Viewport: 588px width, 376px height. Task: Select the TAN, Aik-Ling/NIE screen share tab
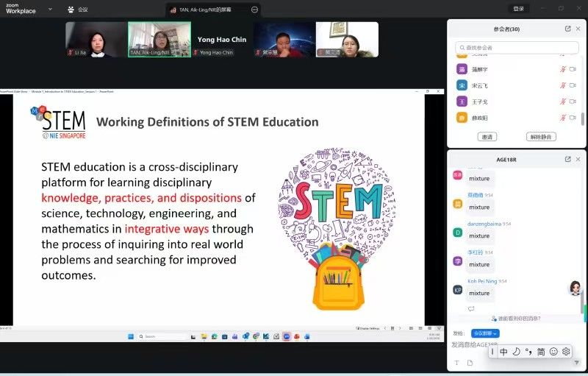click(206, 10)
